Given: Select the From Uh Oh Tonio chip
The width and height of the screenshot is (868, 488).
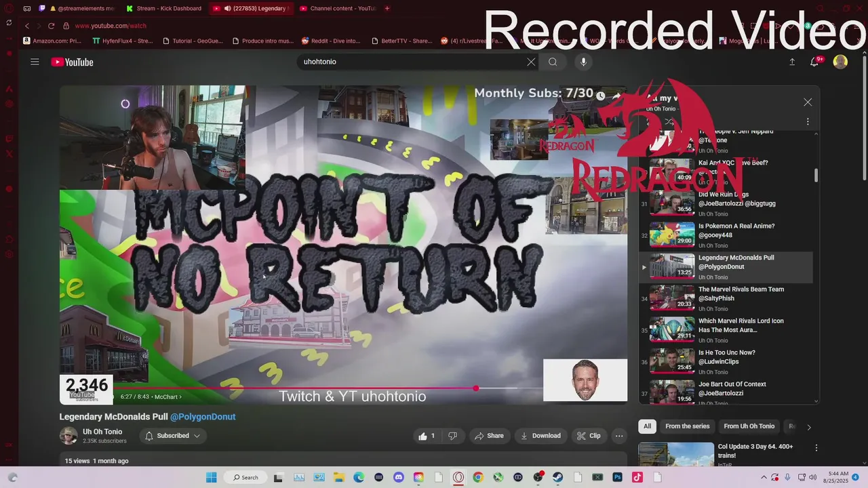Looking at the screenshot, I should (749, 426).
